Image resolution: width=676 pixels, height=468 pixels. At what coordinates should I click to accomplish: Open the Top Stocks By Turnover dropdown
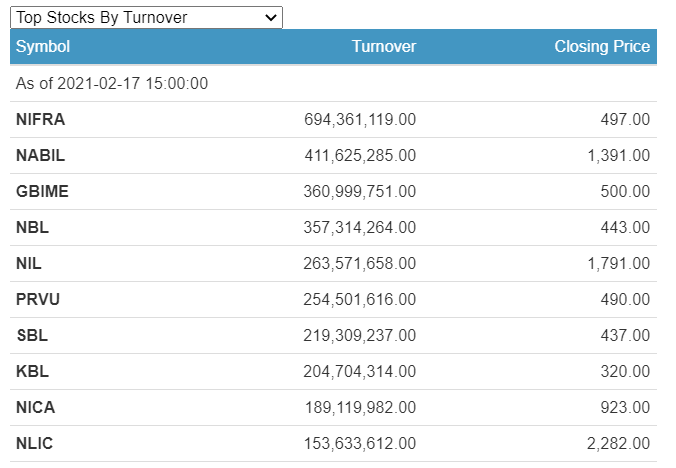tap(146, 17)
